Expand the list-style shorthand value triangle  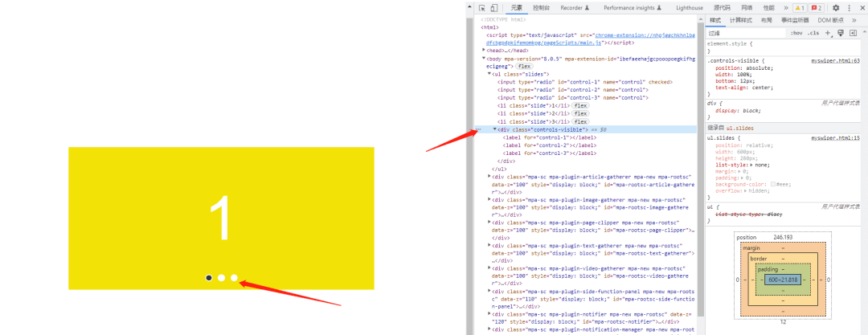[x=751, y=165]
